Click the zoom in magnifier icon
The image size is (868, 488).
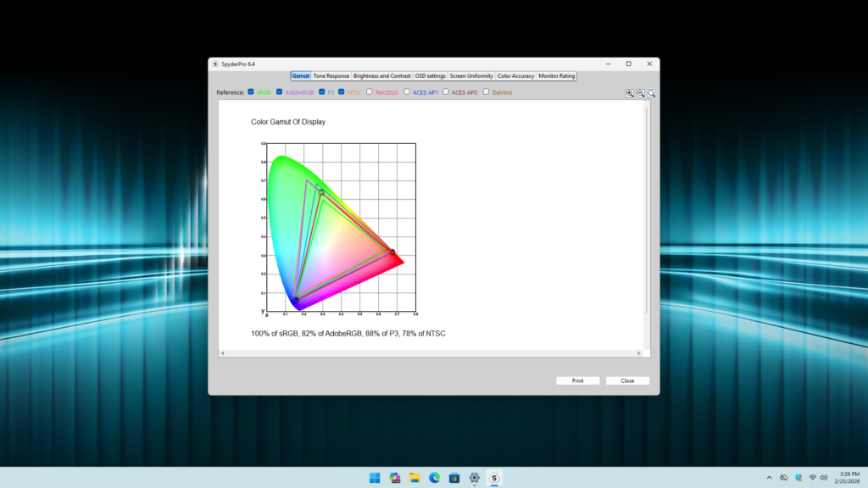[630, 93]
